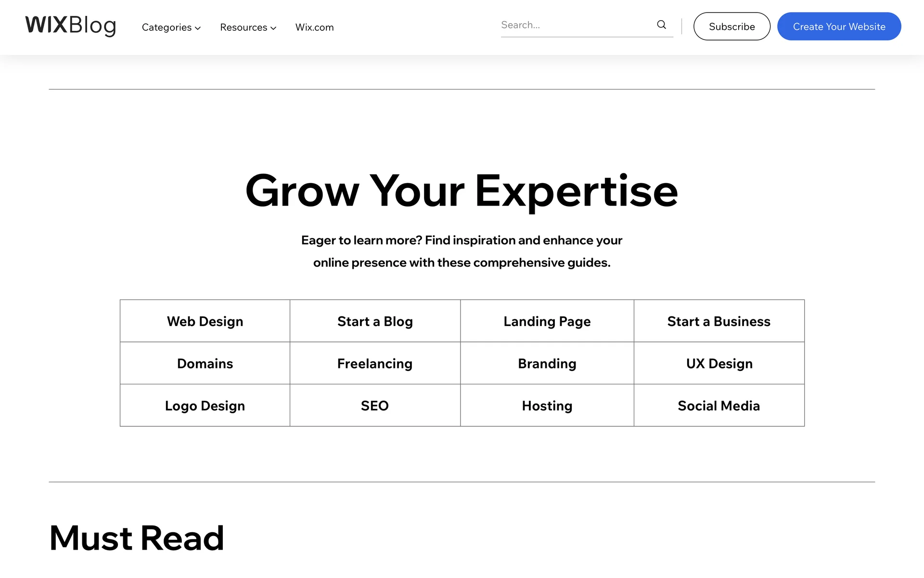
Task: Open the Wix.com nav link
Action: coord(314,27)
